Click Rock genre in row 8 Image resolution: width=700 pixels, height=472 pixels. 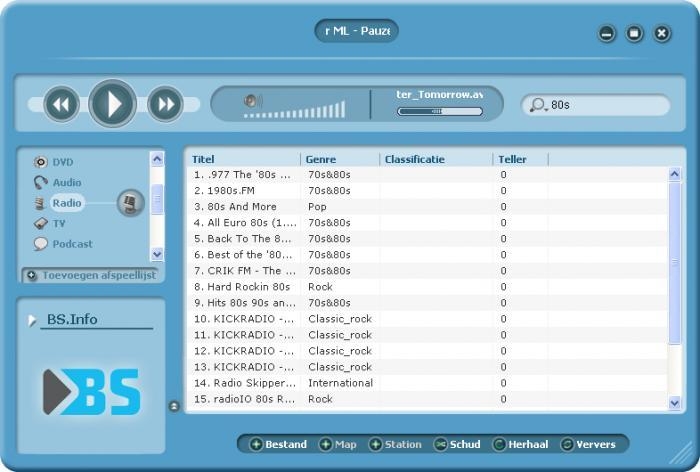tap(320, 287)
